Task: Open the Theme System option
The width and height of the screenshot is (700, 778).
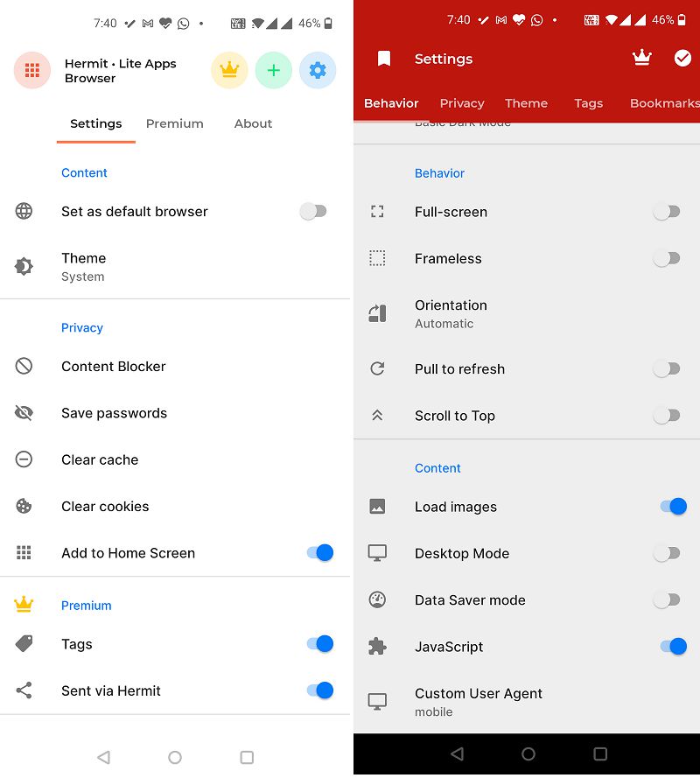Action: [x=84, y=267]
